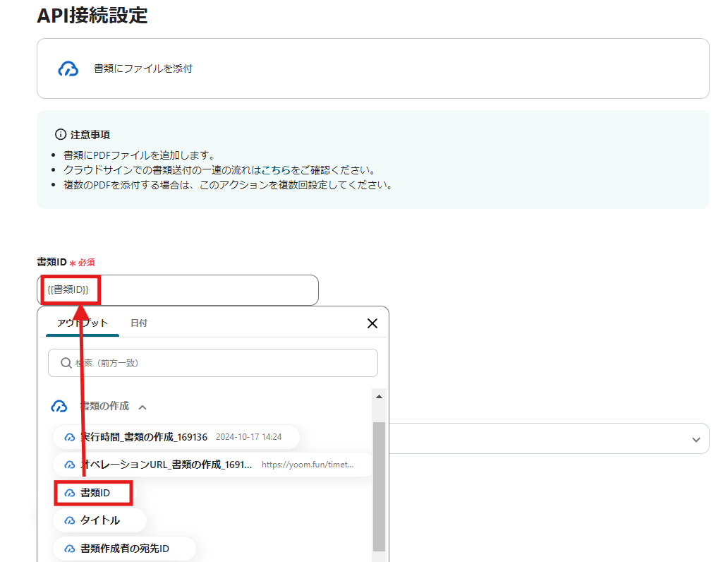728x562 pixels.
Task: Click the cloud icon on the オペレーションURL output item
Action: pyautogui.click(x=69, y=465)
